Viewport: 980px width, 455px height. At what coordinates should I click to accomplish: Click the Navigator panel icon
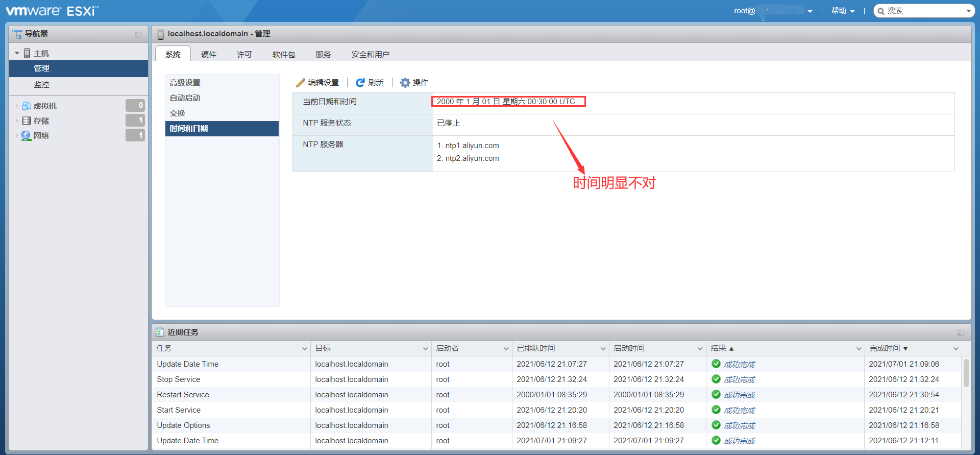point(17,34)
